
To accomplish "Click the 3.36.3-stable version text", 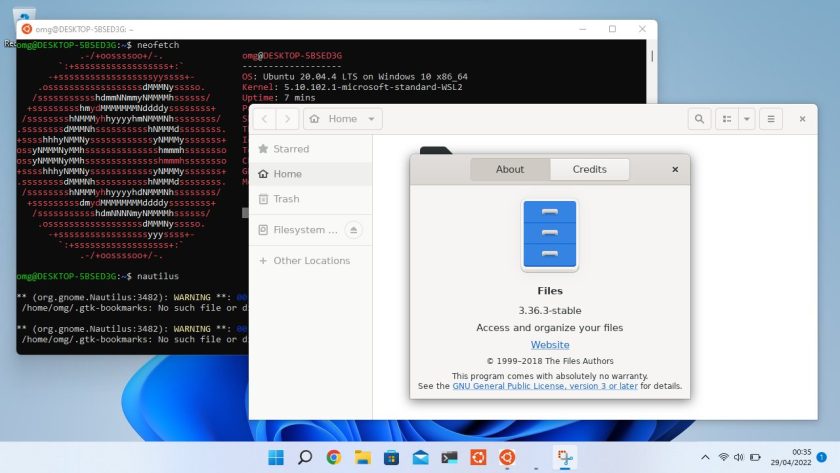I will pyautogui.click(x=550, y=310).
